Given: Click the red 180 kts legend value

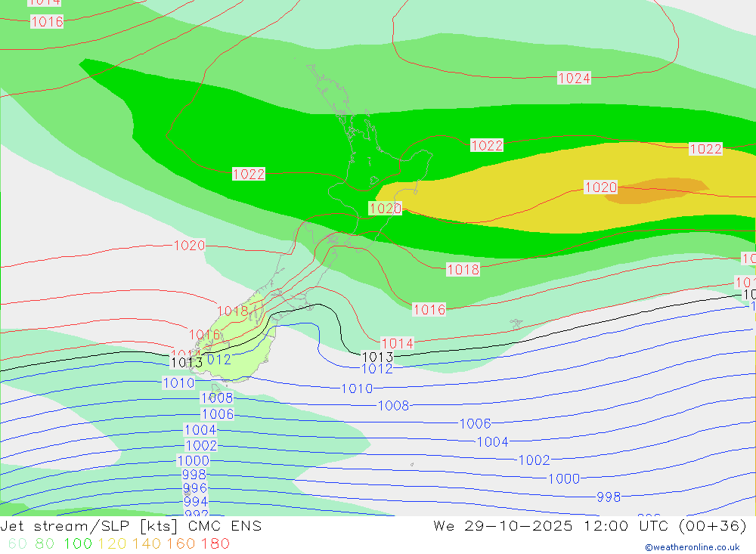Looking at the screenshot, I should pos(215,544).
